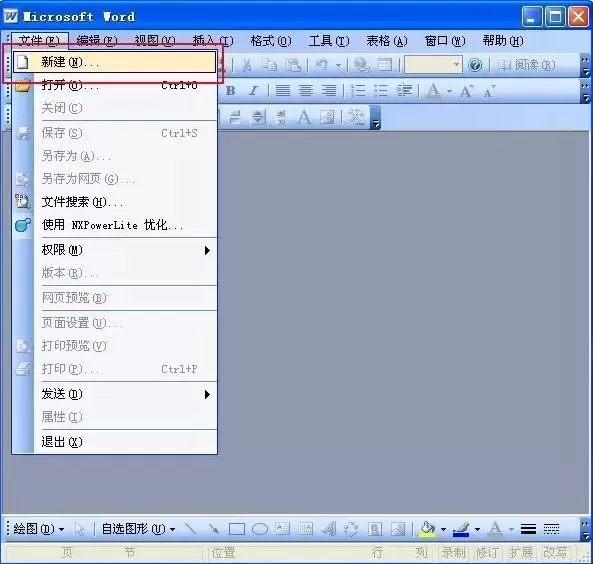Click the Insert Diagram icon

(351, 528)
